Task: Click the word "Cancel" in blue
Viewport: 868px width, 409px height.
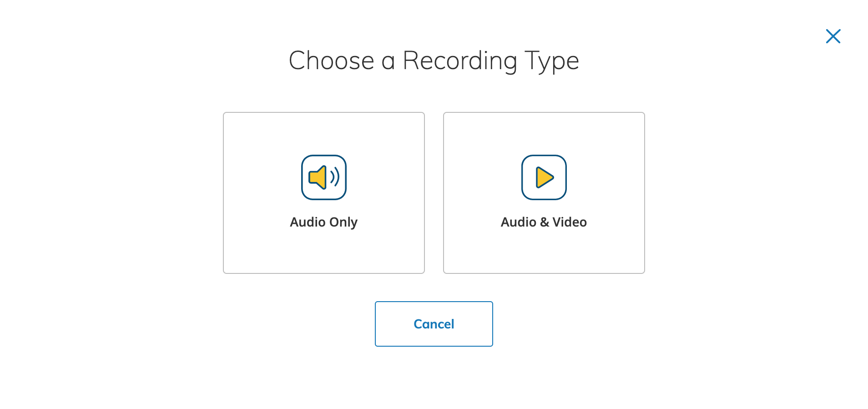Action: [434, 324]
